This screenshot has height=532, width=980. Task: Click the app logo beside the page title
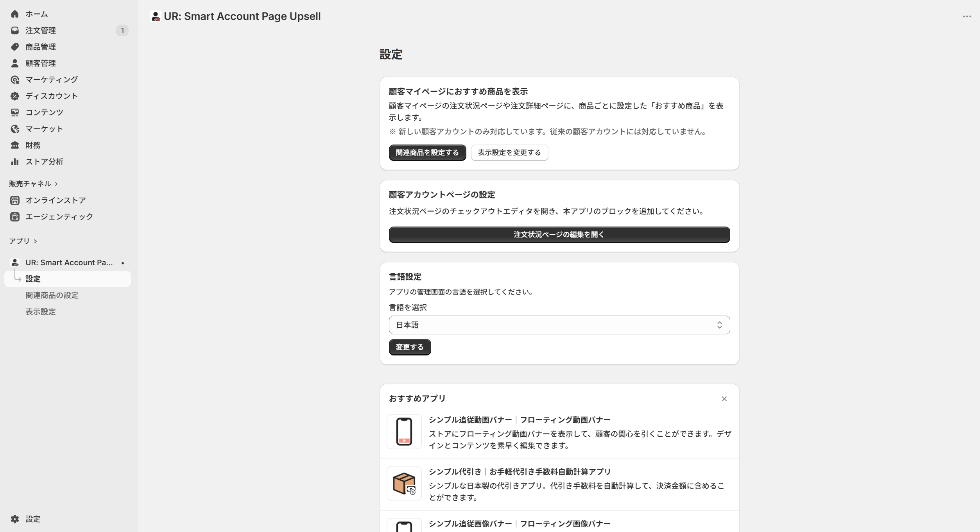(156, 16)
